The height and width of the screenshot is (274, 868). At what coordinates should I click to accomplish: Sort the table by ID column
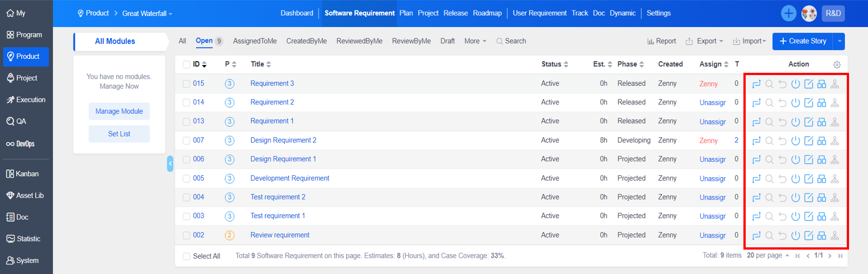pyautogui.click(x=200, y=64)
